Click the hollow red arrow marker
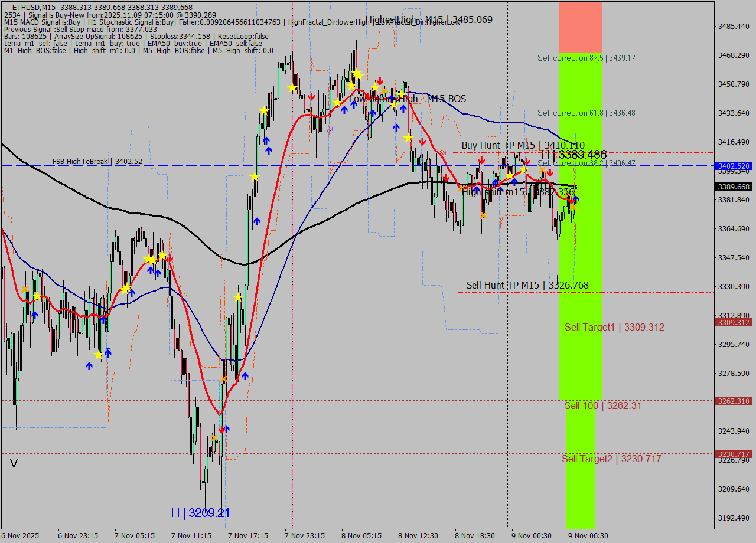 (442, 153)
